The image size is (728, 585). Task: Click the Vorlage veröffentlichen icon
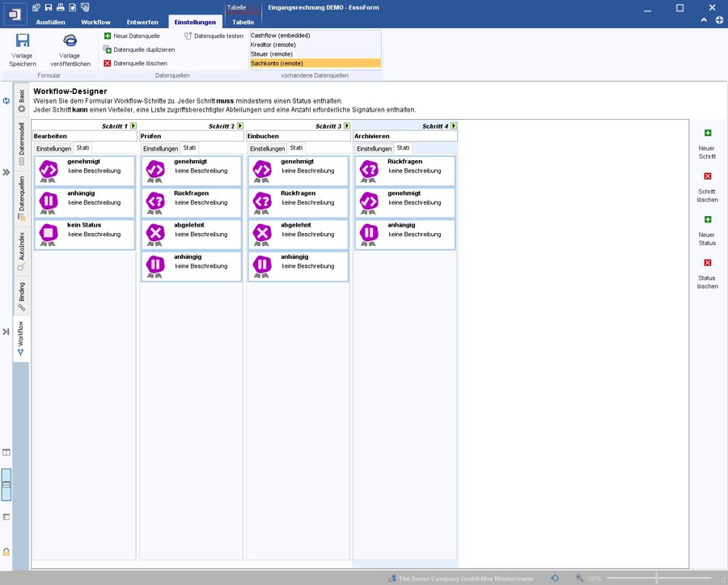click(x=70, y=41)
